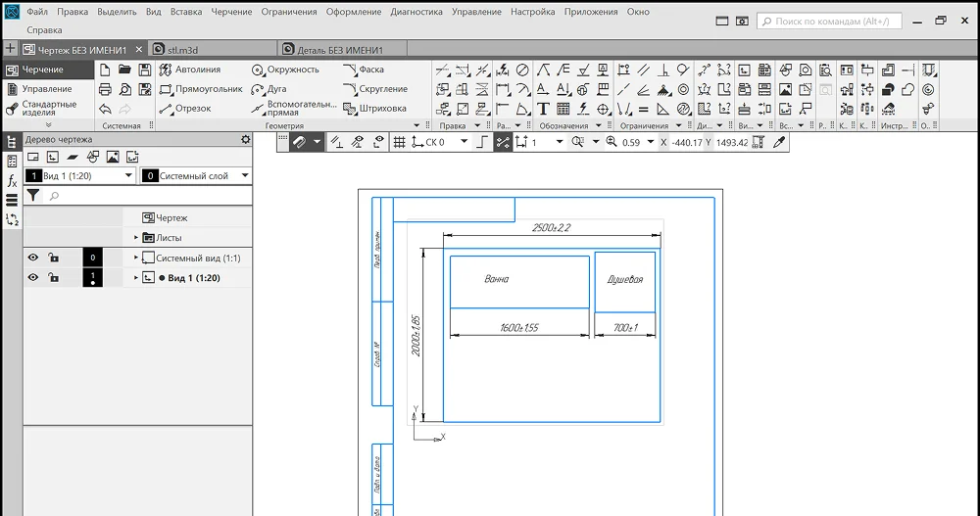
Task: Toggle visibility of Вид 1 (1:20)
Action: [x=33, y=278]
